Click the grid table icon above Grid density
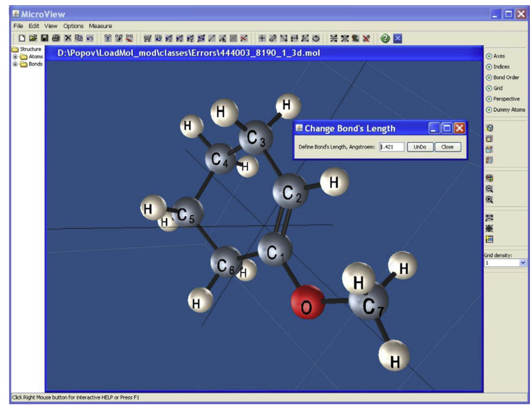Image resolution: width=532 pixels, height=406 pixels. (x=489, y=239)
